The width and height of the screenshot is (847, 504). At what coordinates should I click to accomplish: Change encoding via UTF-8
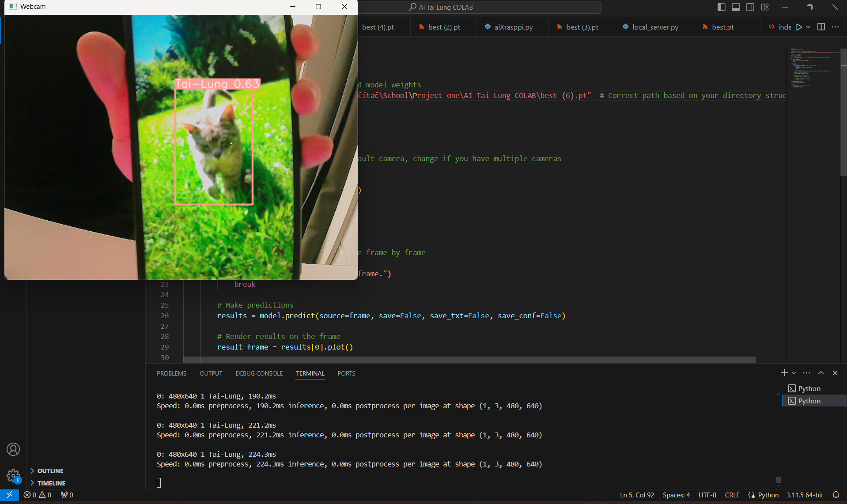coord(707,495)
